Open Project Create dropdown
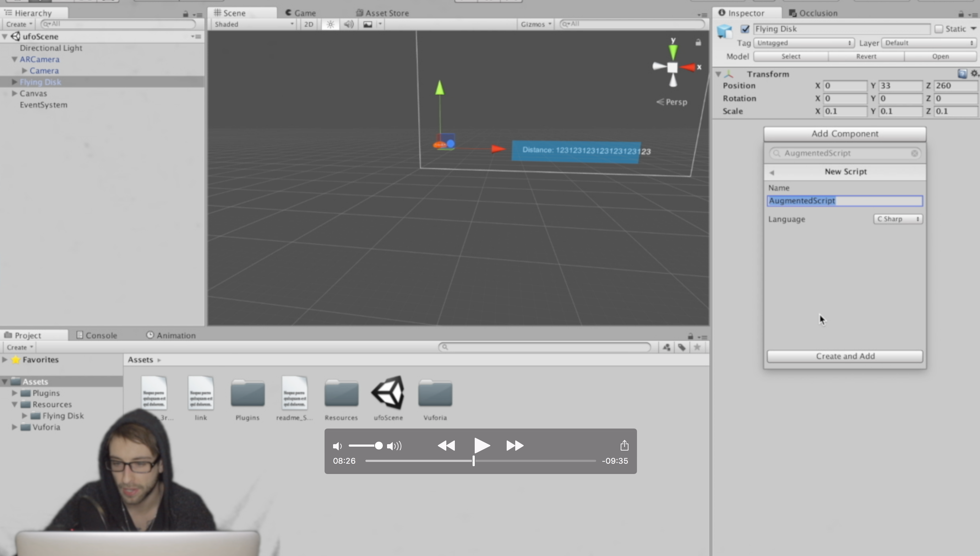This screenshot has height=556, width=980. [x=19, y=348]
